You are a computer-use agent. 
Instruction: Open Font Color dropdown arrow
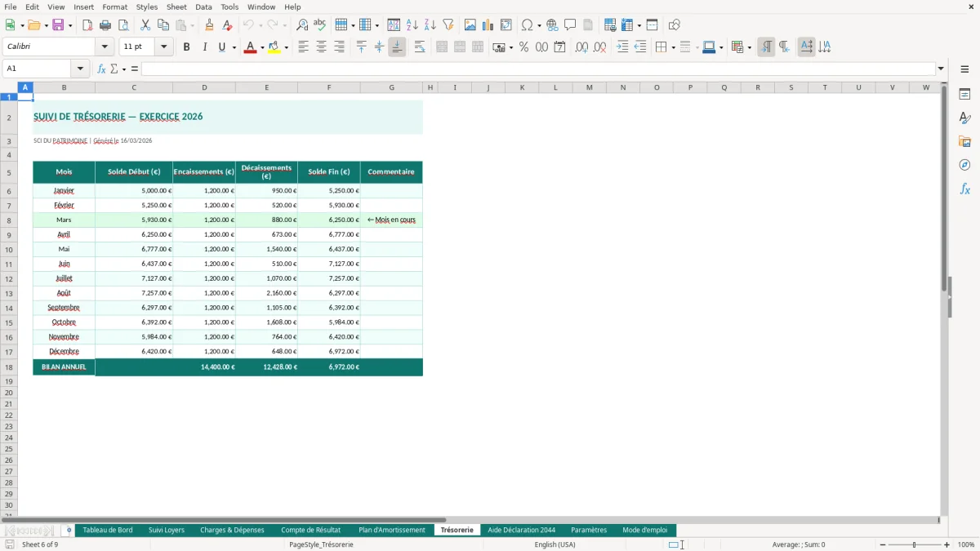coord(262,47)
